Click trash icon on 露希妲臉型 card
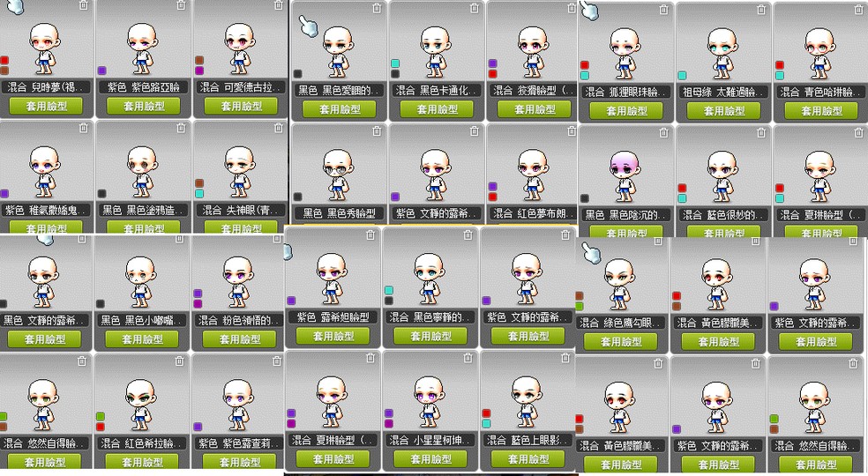The height and width of the screenshot is (476, 868). 370,234
